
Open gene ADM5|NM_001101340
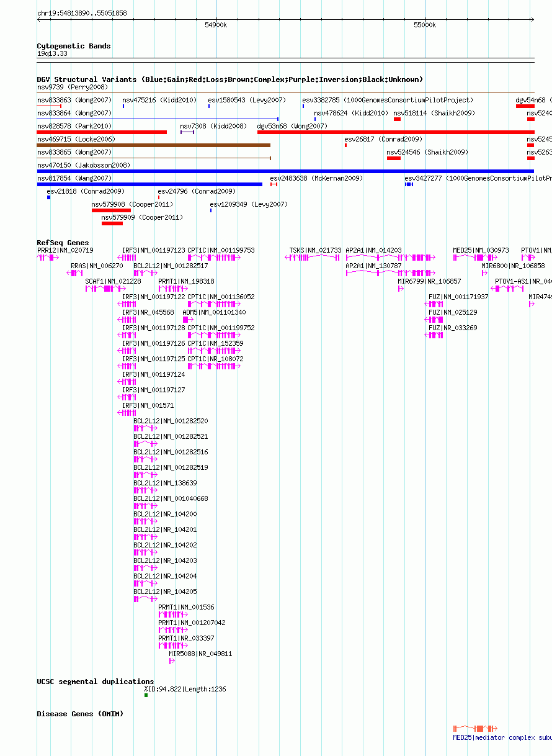pyautogui.click(x=214, y=312)
